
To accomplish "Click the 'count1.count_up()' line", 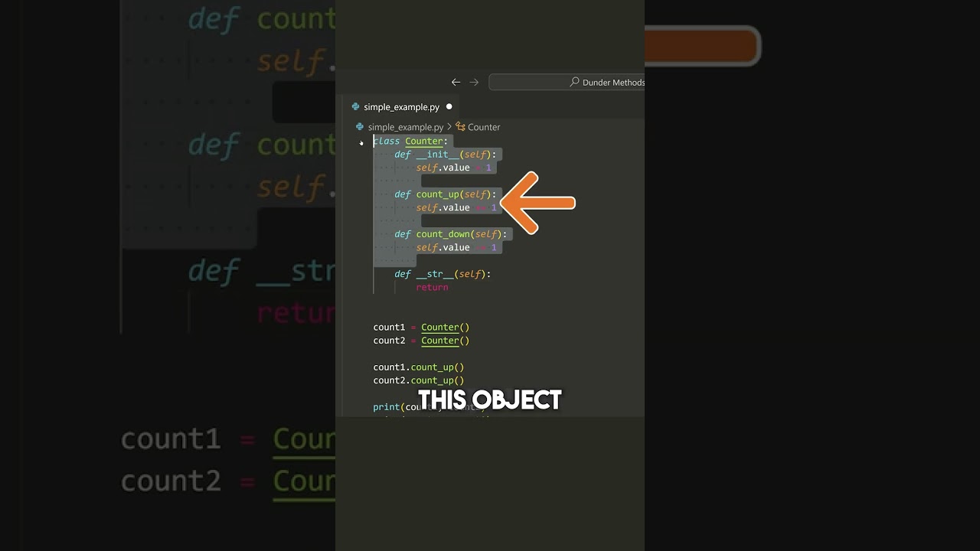I will pyautogui.click(x=419, y=367).
